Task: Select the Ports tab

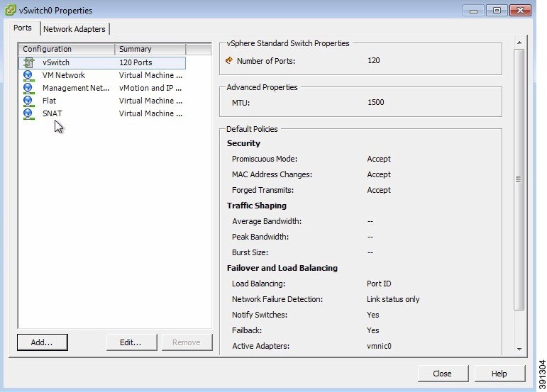Action: (x=23, y=28)
